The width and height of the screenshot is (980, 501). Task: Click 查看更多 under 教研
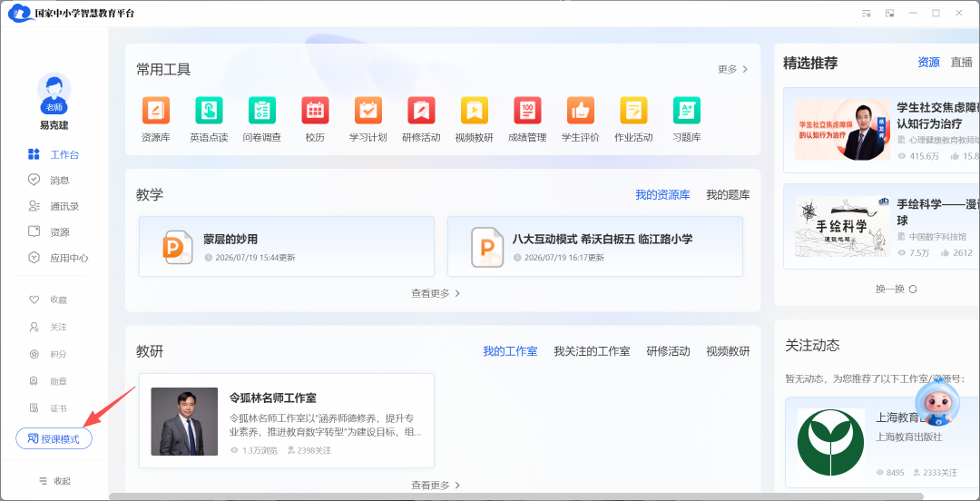pos(436,486)
